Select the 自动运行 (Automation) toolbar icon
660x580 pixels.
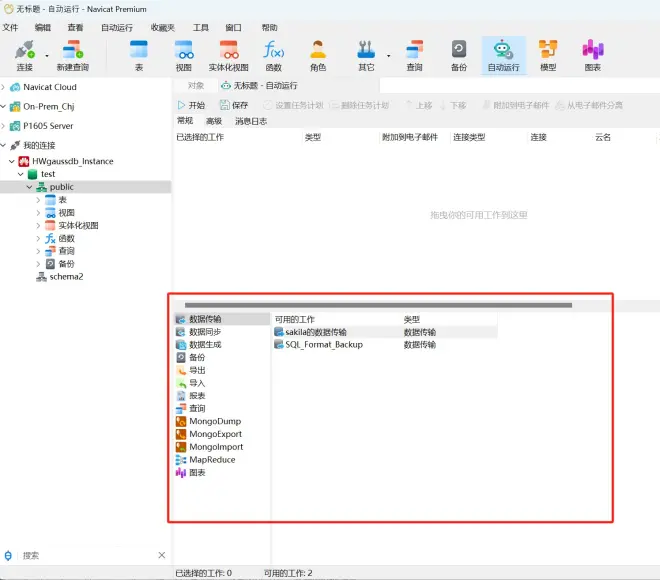pyautogui.click(x=503, y=55)
